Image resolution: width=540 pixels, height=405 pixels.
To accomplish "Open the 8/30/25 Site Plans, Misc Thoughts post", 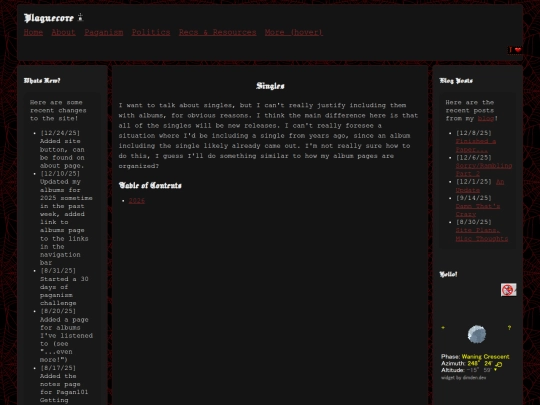I will coord(482,235).
